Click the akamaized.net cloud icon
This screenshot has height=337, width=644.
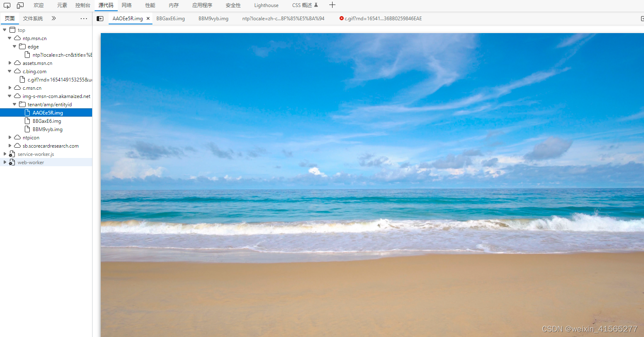click(x=17, y=96)
